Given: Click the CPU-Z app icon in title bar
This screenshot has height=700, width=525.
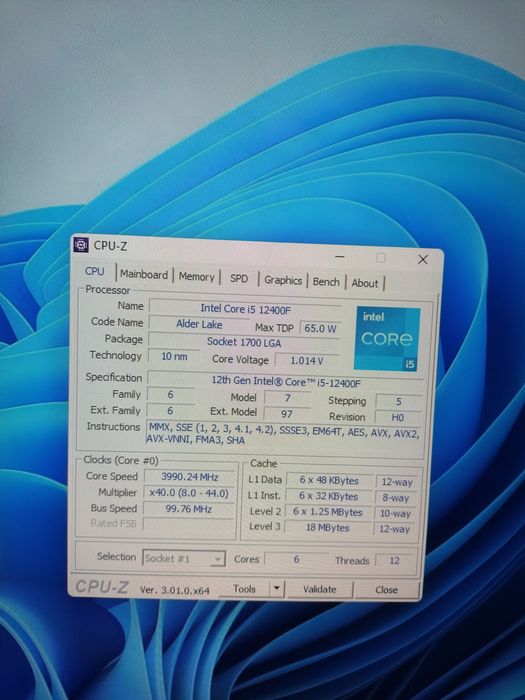Looking at the screenshot, I should (81, 245).
